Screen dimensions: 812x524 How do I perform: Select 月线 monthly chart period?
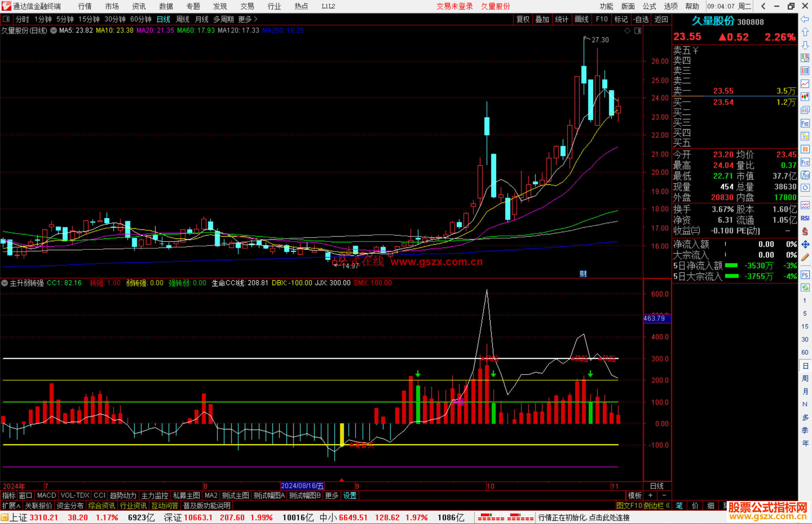[x=201, y=19]
